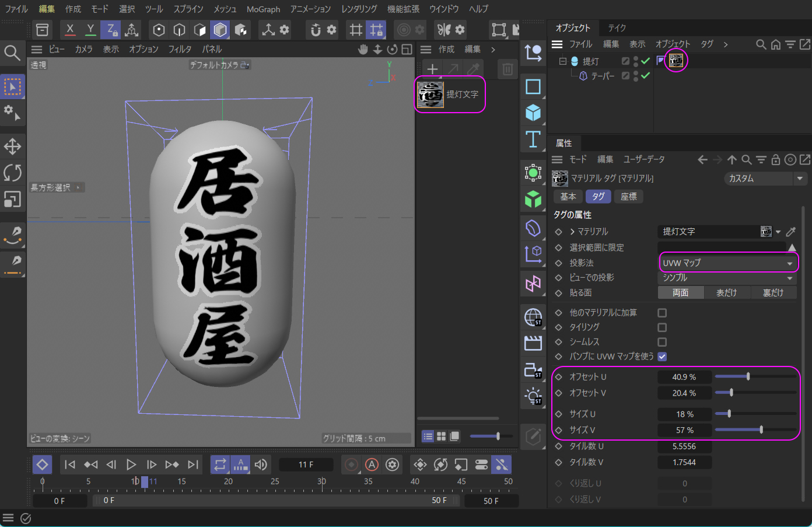Viewport: 812px width, 527px height.
Task: Enable the シームレス checkbox
Action: coord(662,342)
